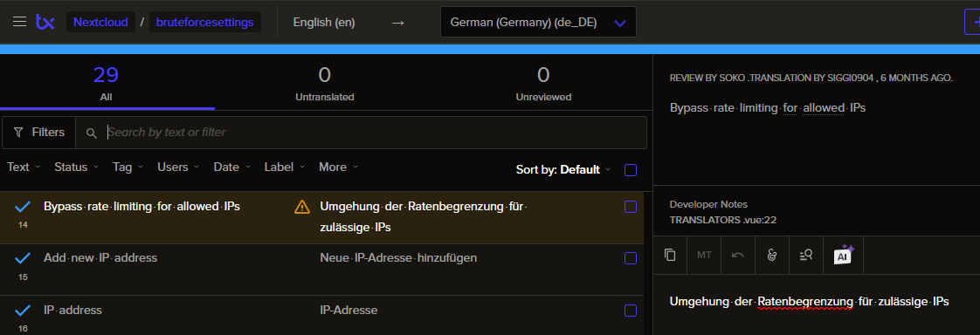Check the box for Bypass rate limiting string
The image size is (980, 335).
(631, 207)
